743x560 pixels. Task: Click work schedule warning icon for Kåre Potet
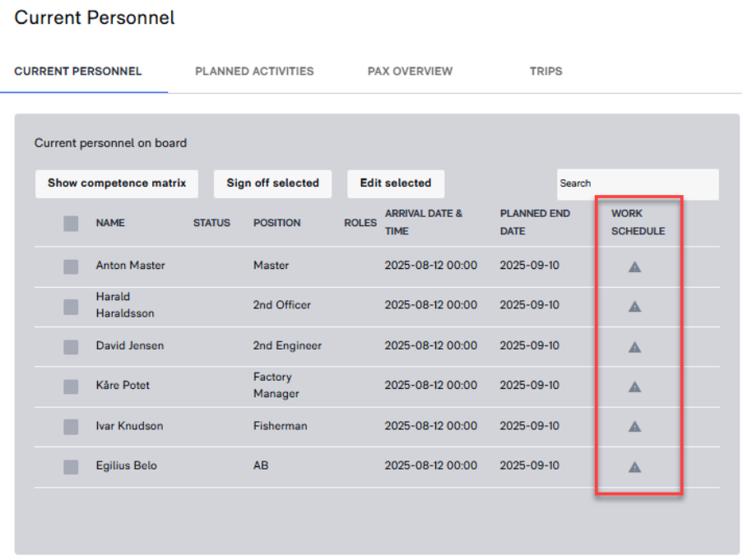click(634, 387)
